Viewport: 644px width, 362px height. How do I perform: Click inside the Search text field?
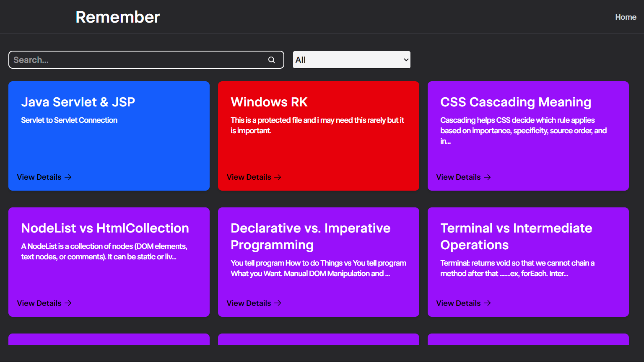126,59
